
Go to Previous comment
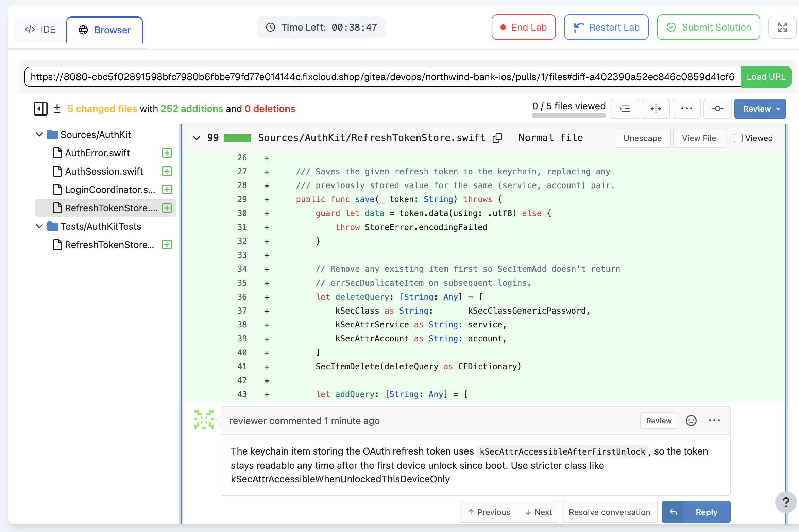(x=489, y=512)
